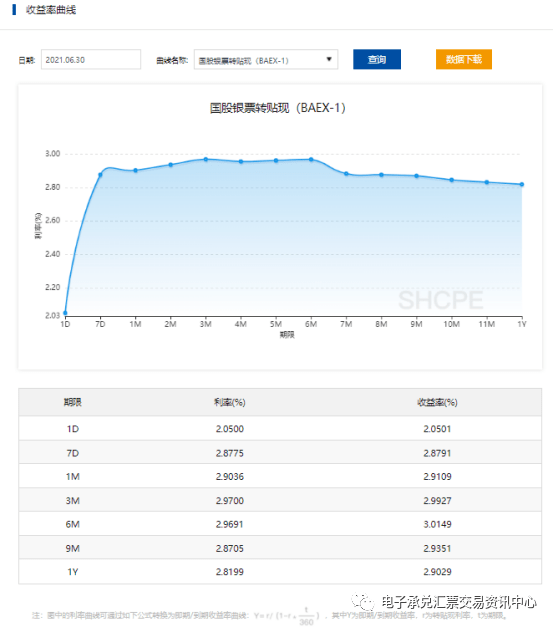Click yield value 2.9029

coord(438,572)
